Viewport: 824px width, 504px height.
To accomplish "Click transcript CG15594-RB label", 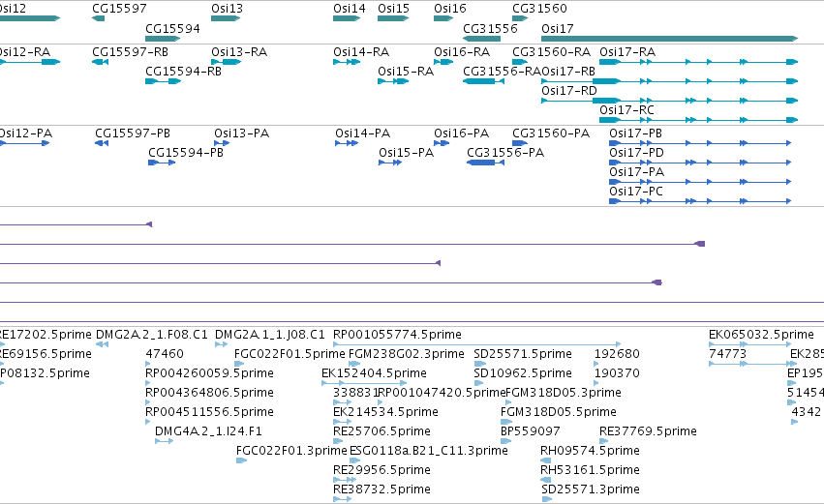I will [183, 72].
